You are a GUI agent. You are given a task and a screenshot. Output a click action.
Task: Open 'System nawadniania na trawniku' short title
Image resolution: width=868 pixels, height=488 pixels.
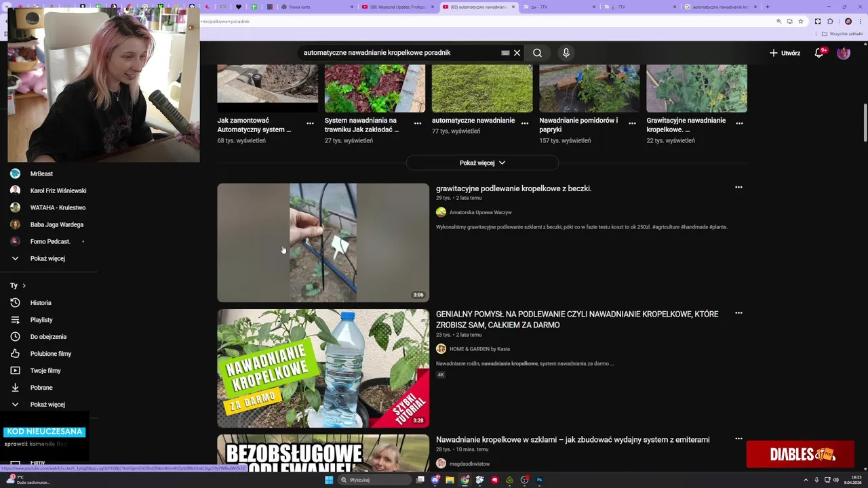click(361, 125)
